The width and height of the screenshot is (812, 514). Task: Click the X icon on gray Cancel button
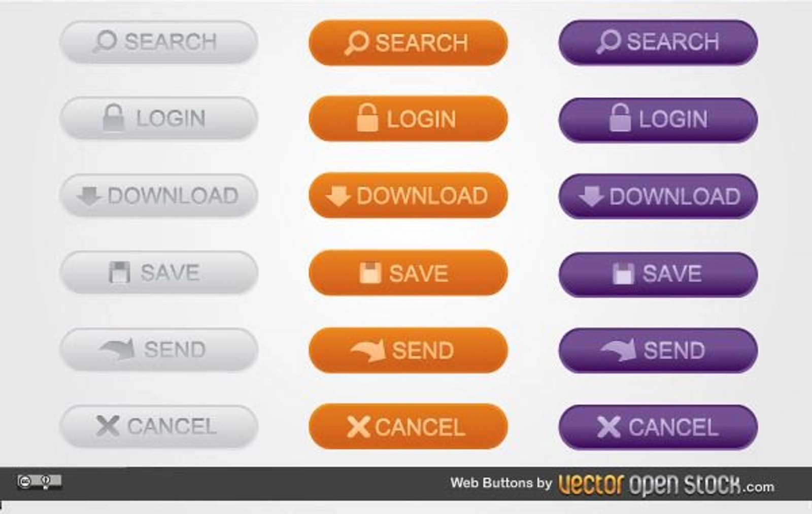pyautogui.click(x=108, y=426)
